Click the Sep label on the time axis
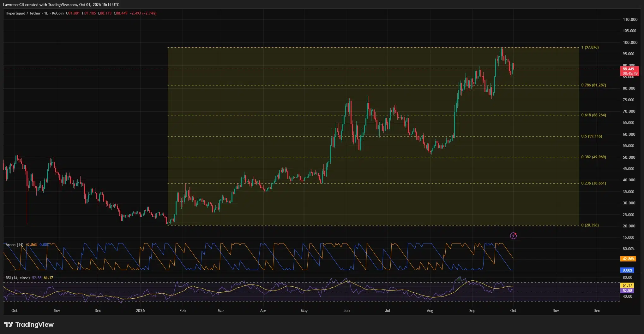This screenshot has height=334, width=644. pyautogui.click(x=472, y=311)
